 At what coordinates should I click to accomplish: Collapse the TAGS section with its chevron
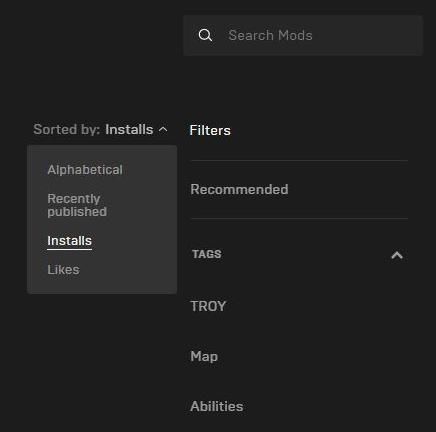[x=397, y=255]
